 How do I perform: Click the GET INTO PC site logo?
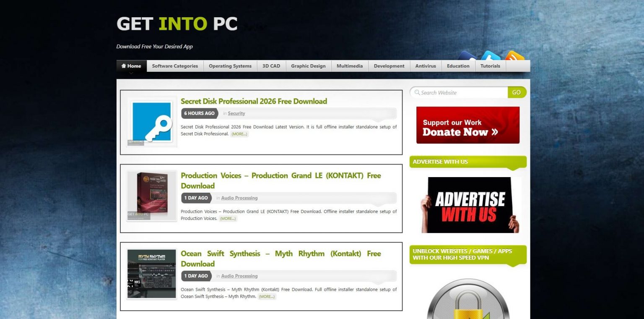click(x=177, y=24)
